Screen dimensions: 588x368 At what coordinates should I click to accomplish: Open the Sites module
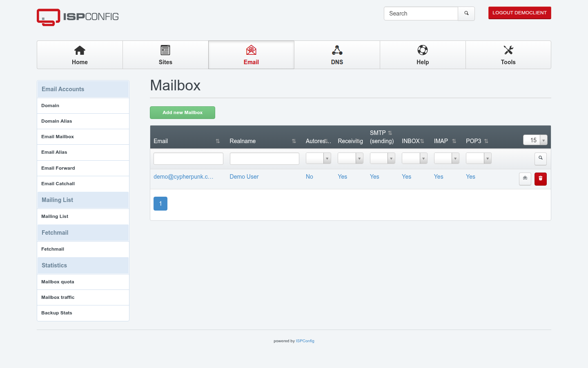point(165,55)
